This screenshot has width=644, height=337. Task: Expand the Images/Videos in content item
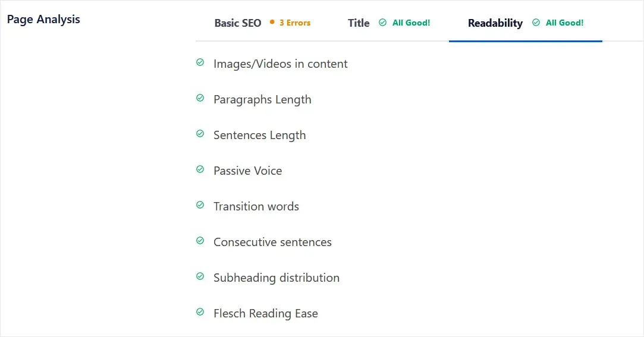pyautogui.click(x=281, y=64)
